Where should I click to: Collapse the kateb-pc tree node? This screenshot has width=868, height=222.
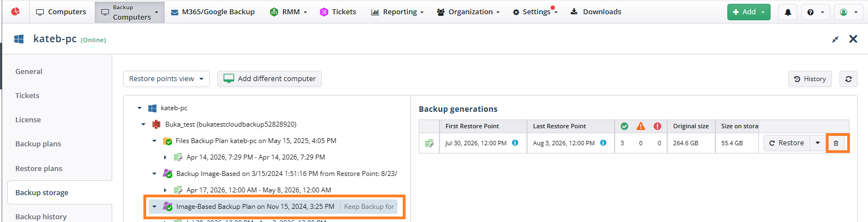pos(140,108)
